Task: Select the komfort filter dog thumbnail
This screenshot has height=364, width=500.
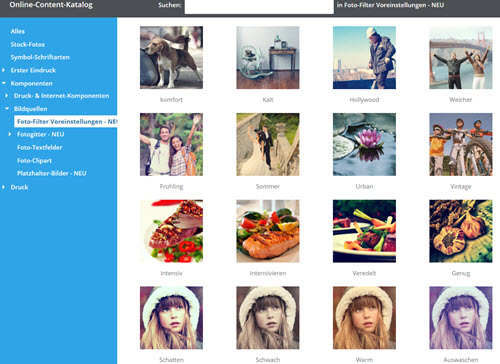Action: [x=171, y=58]
